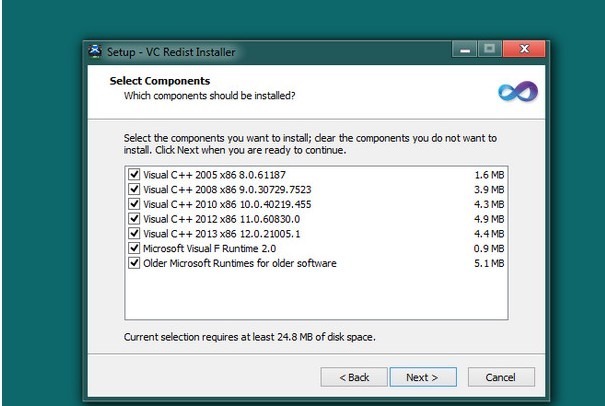605x406 pixels.
Task: Select the 4.4 MB size value
Action: coord(489,233)
